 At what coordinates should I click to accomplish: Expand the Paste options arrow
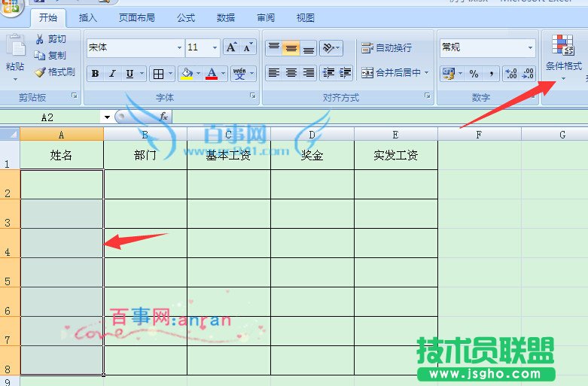point(15,80)
